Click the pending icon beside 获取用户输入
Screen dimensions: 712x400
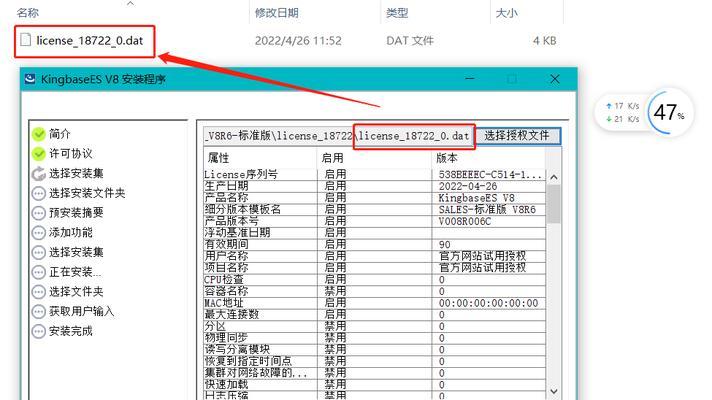(x=39, y=311)
